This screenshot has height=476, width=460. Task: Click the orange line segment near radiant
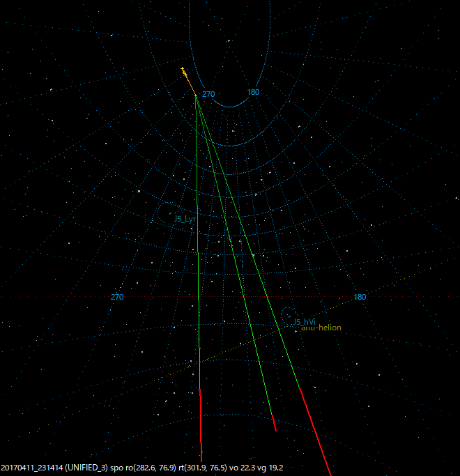[190, 85]
